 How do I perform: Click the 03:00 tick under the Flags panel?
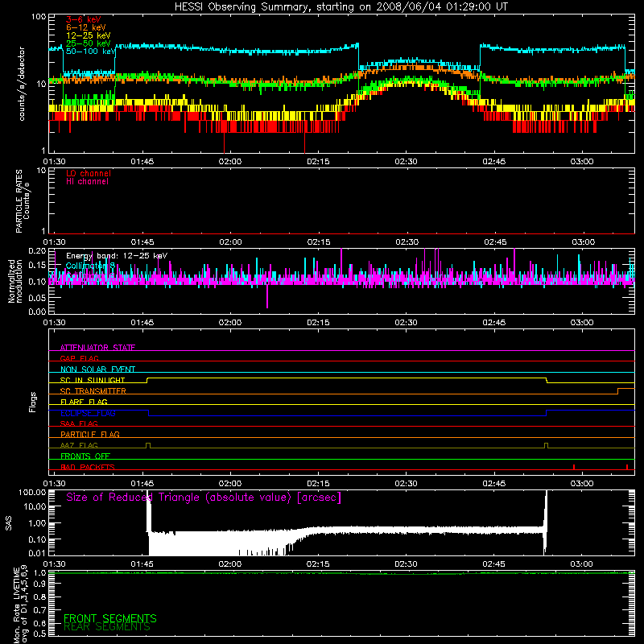pos(581,484)
